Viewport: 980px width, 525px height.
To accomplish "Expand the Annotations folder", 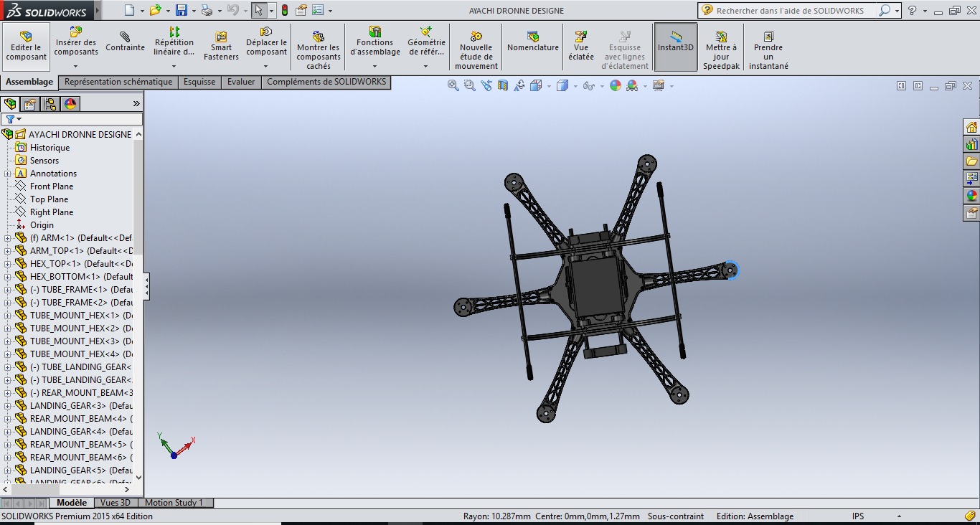I will point(8,174).
